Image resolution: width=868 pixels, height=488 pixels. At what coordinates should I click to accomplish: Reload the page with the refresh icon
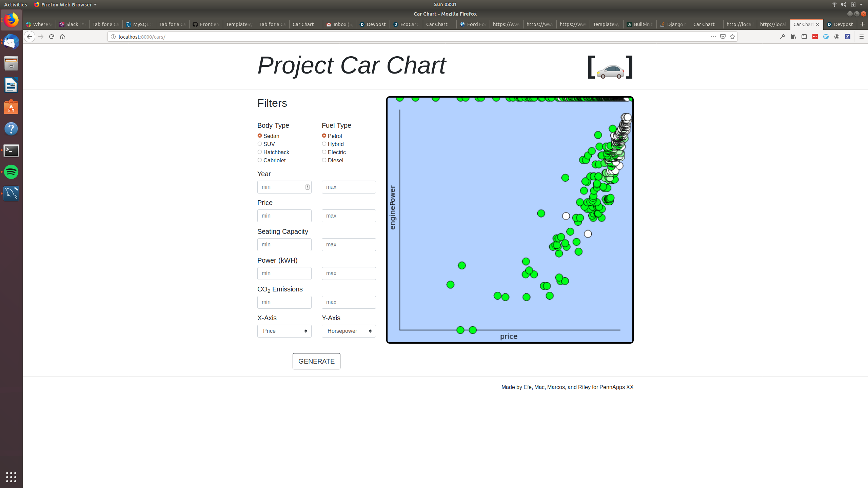click(52, 37)
